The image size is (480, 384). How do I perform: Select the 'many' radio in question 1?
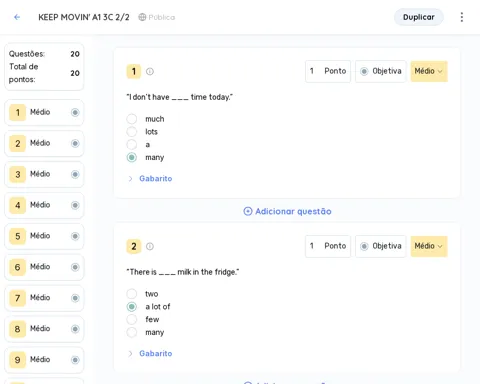[132, 157]
